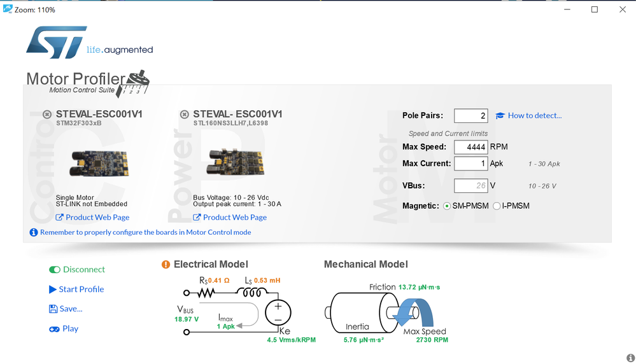Click the info icon before the Motor Control mode reminder
The height and width of the screenshot is (364, 636).
click(x=34, y=232)
